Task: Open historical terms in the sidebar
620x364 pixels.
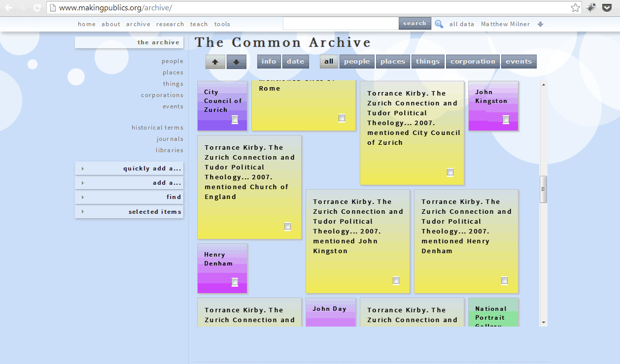Action: (x=157, y=128)
